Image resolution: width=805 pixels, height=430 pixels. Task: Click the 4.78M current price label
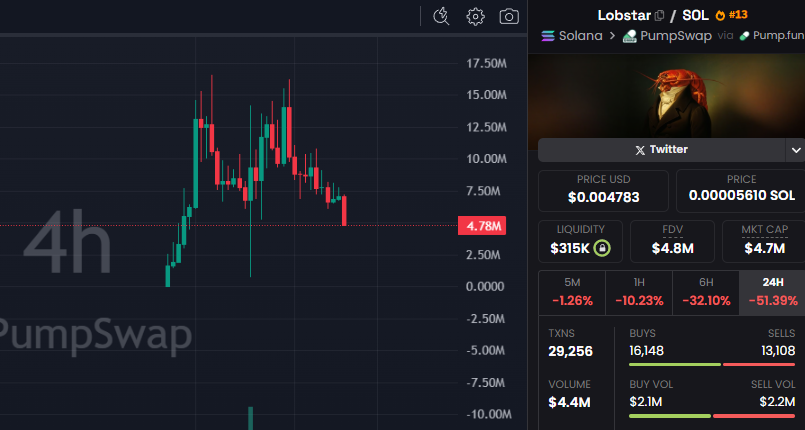482,226
